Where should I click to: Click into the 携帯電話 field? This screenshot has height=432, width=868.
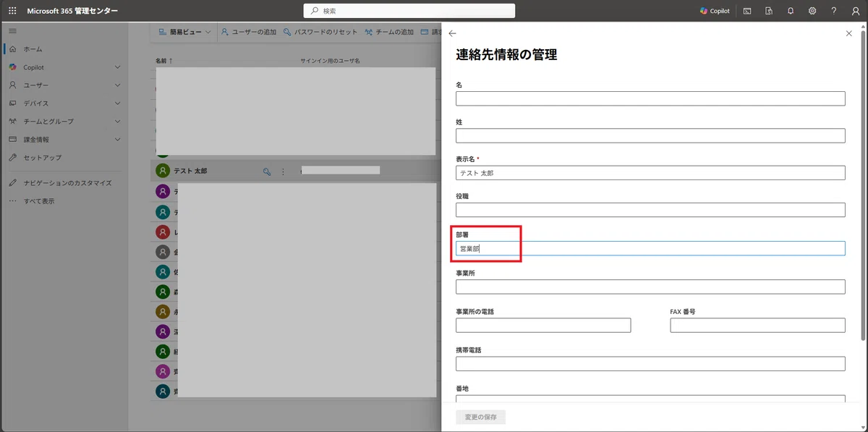pos(650,364)
